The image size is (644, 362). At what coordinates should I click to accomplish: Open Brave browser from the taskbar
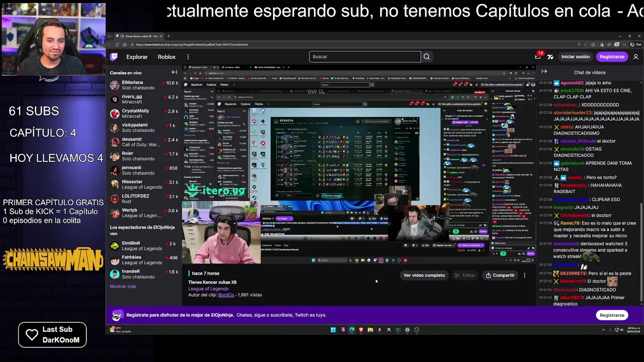(361, 330)
